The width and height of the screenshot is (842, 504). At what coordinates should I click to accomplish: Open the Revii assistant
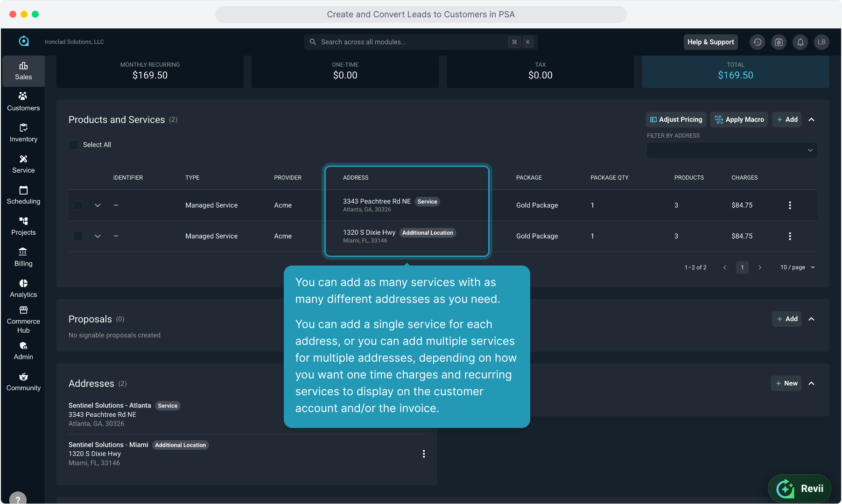pyautogui.click(x=800, y=489)
